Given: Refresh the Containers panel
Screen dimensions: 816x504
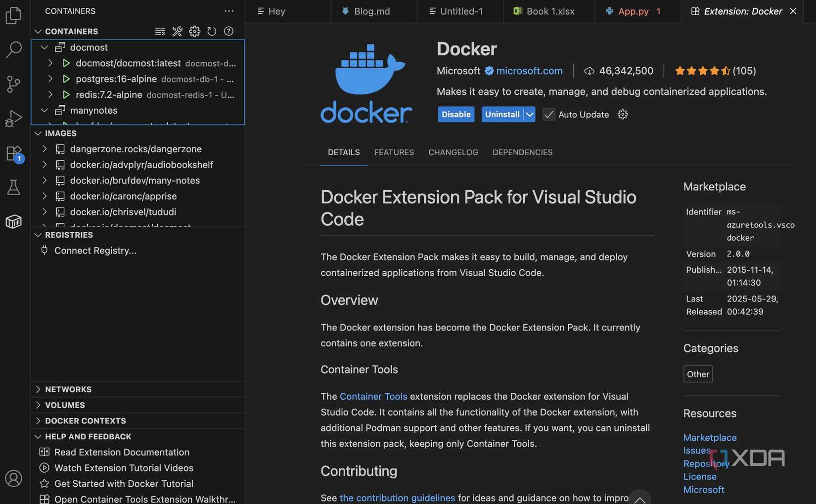Looking at the screenshot, I should [x=212, y=31].
